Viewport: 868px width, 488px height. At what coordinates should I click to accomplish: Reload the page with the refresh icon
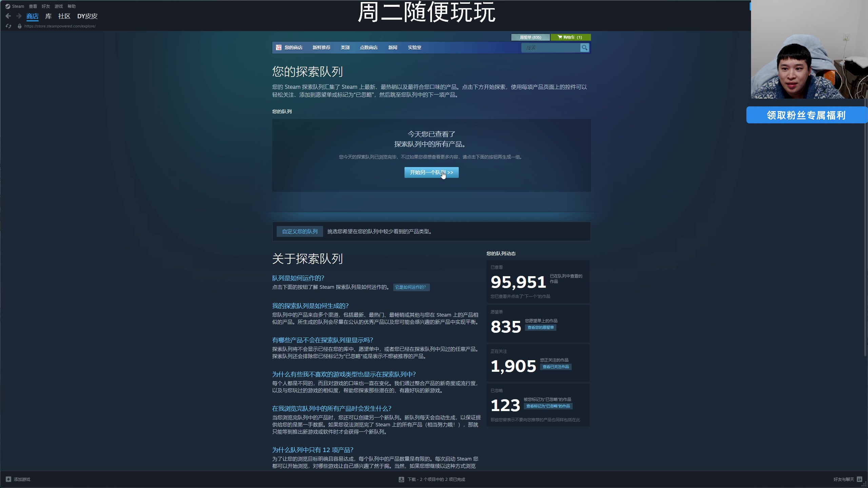pyautogui.click(x=8, y=26)
